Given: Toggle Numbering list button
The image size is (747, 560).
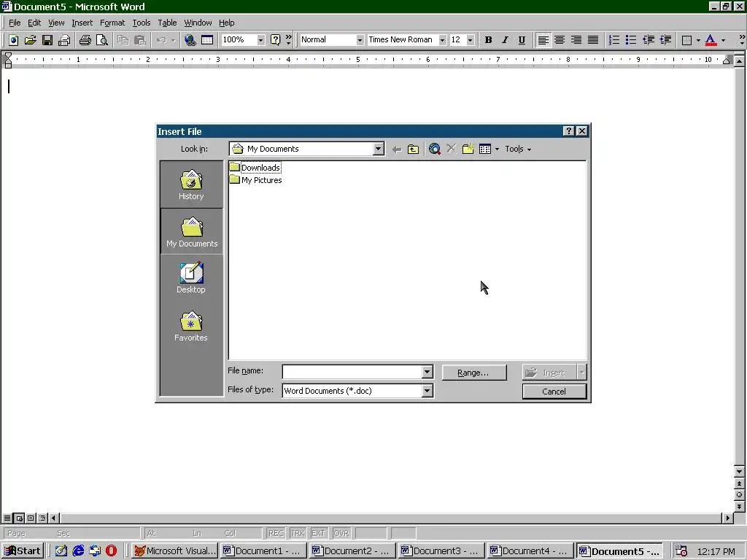Looking at the screenshot, I should point(614,40).
